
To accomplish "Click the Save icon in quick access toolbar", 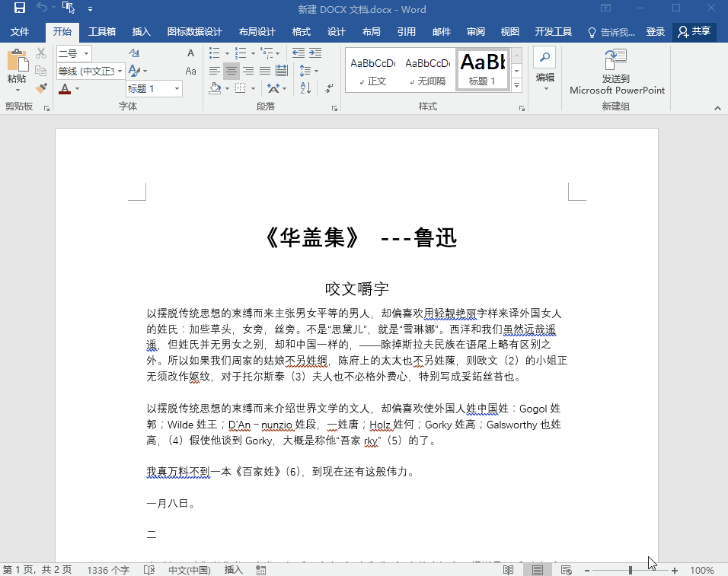I will click(x=18, y=8).
